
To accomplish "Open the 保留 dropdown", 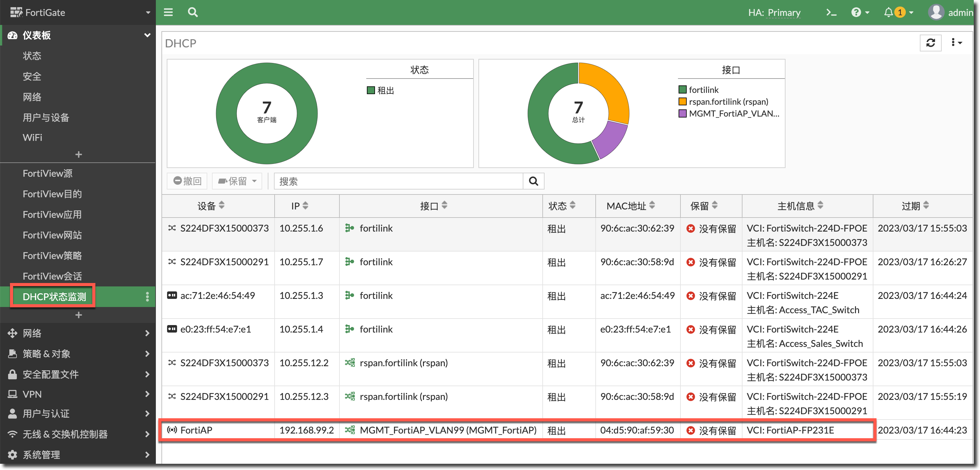I will tap(237, 181).
